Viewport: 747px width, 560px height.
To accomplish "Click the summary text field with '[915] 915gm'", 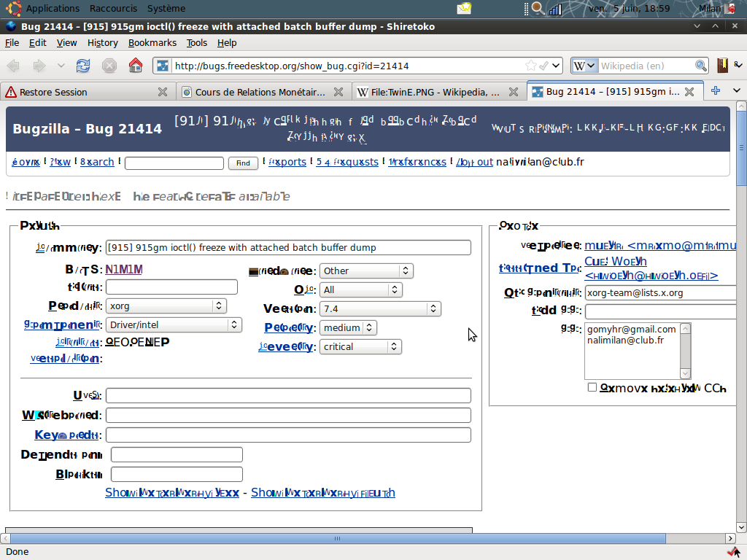I will click(288, 247).
